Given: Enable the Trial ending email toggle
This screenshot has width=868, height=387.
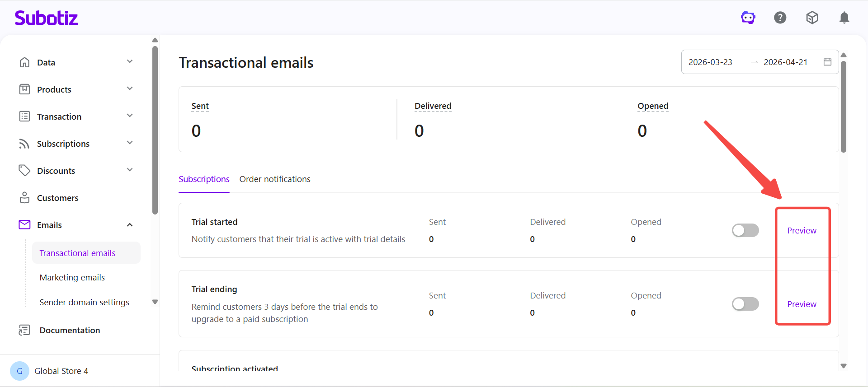Looking at the screenshot, I should (x=745, y=304).
